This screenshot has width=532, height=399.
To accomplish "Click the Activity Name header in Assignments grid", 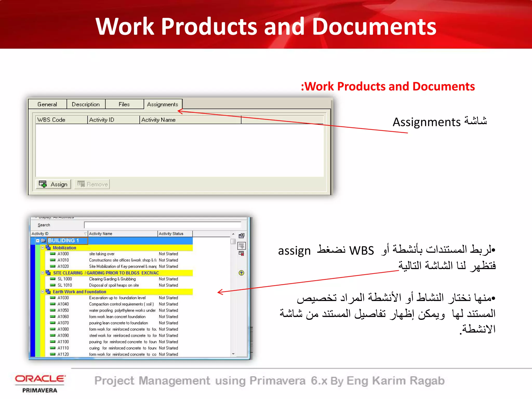I will [191, 120].
